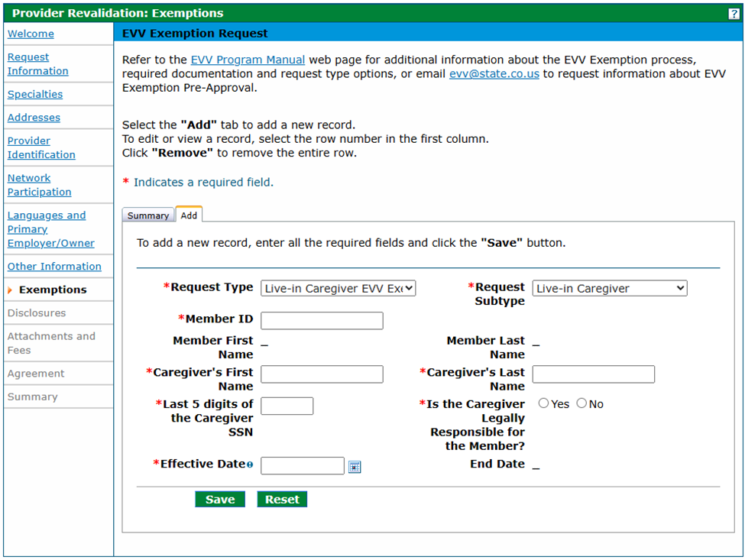Go to Welcome in sidebar
The image size is (745, 560).
point(31,34)
